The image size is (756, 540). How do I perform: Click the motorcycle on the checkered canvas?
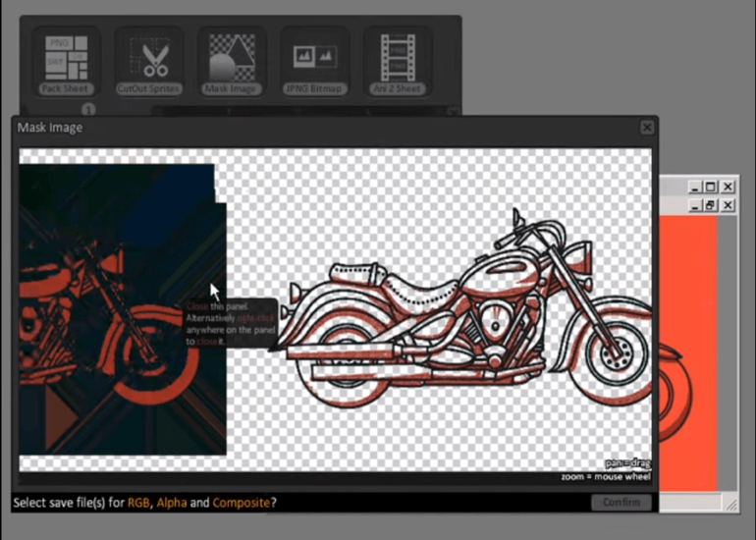pos(461,314)
